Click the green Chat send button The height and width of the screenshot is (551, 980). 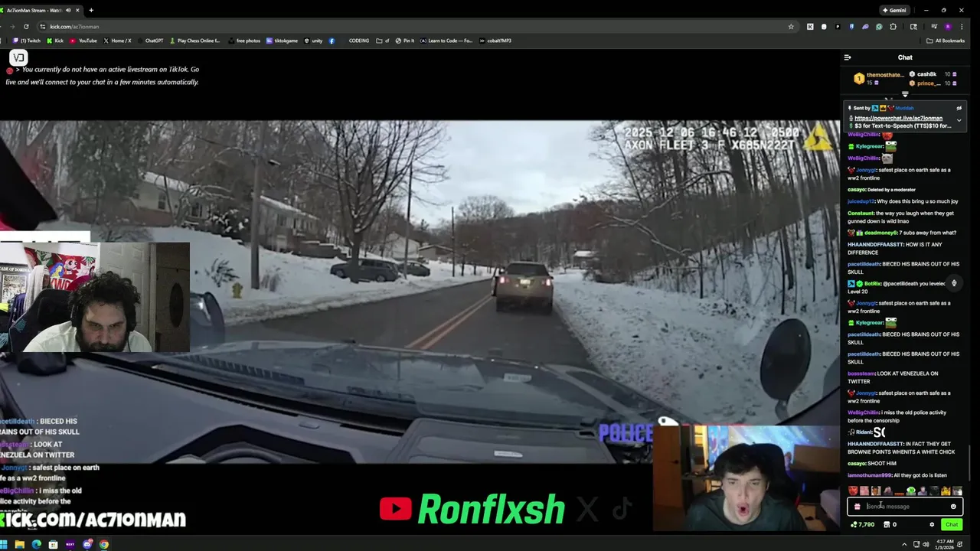[x=951, y=524]
